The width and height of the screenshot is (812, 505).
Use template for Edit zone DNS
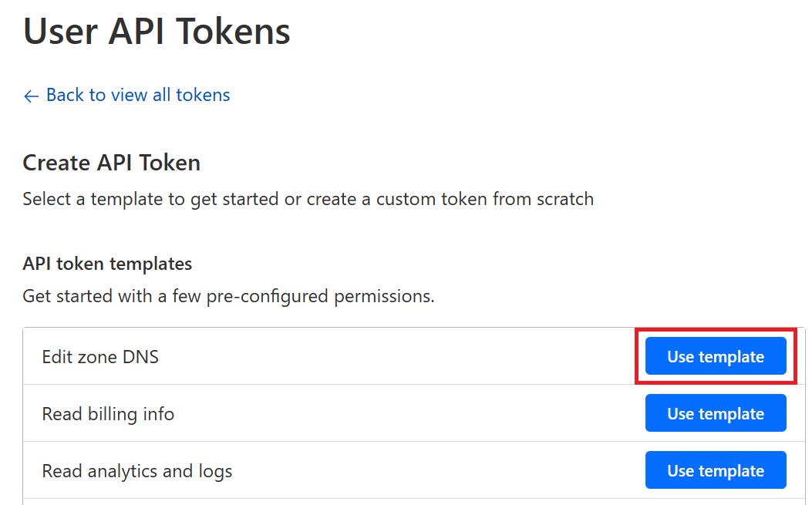pyautogui.click(x=715, y=357)
